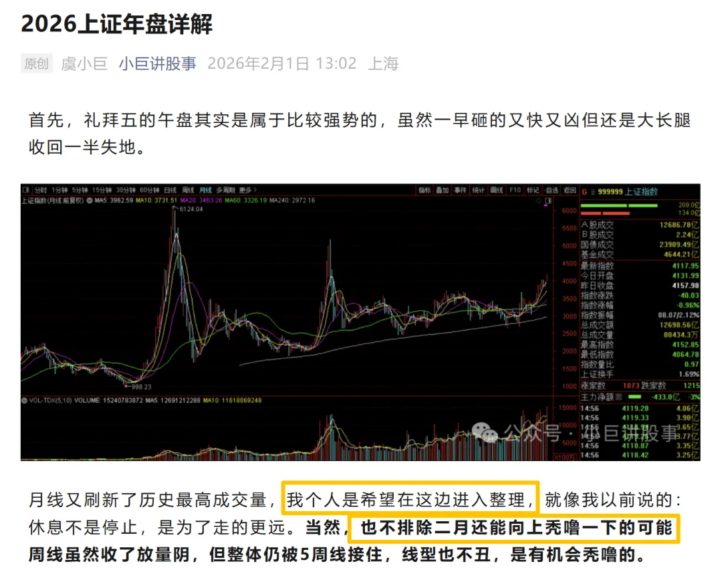Click the -自选 remove from watchlist button
Screen dimensions: 722x588
tap(551, 190)
